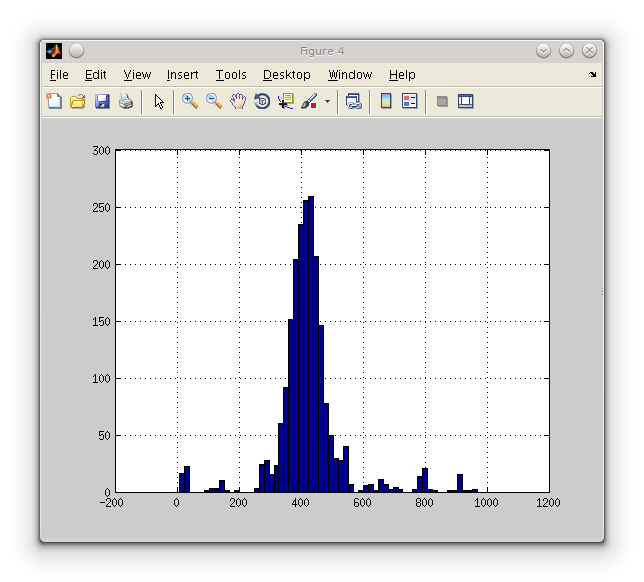Select the Brush data tool

pyautogui.click(x=309, y=101)
